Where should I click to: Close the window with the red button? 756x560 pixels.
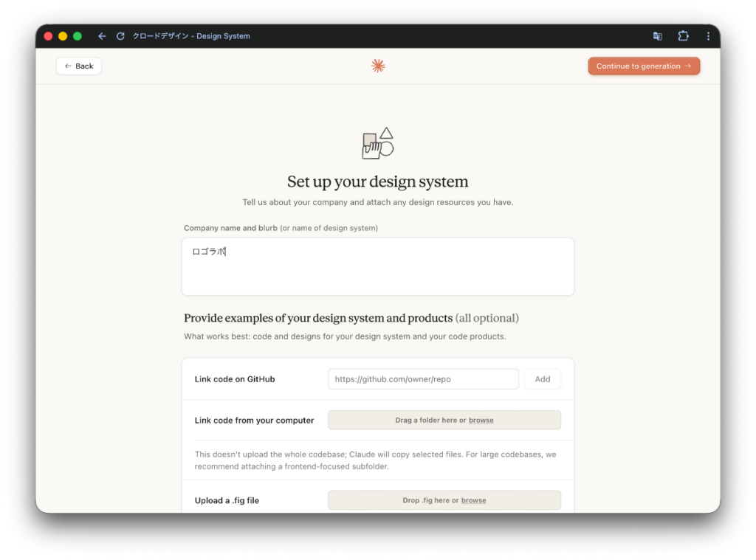click(48, 36)
